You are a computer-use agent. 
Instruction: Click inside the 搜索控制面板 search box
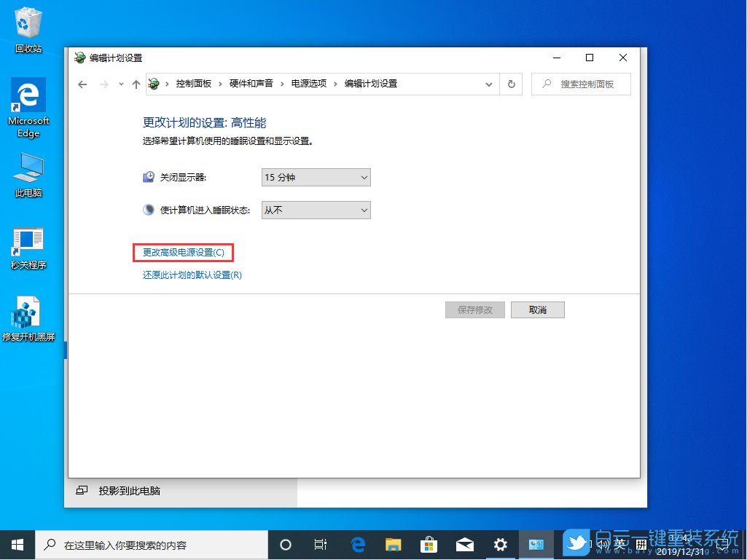tap(583, 84)
